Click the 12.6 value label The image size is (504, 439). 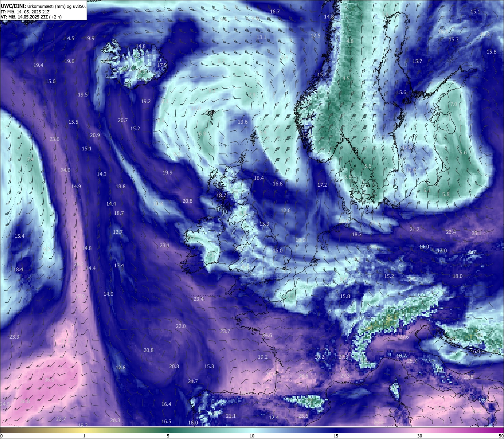coord(285,210)
